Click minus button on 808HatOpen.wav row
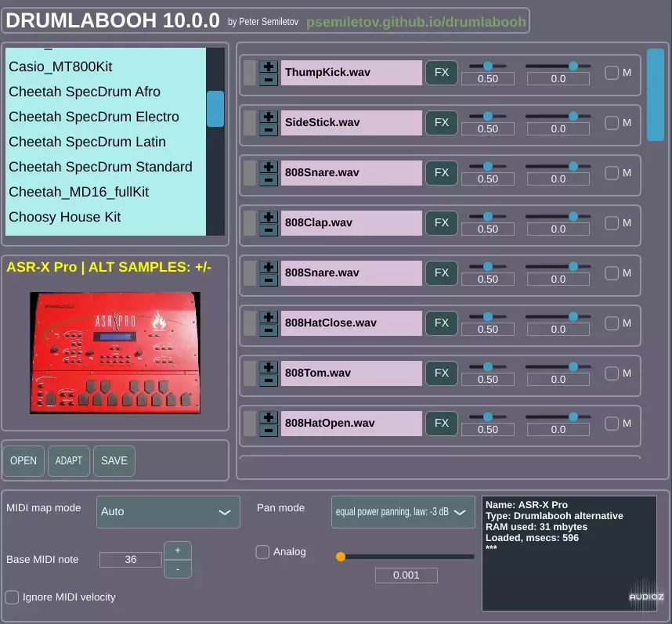The height and width of the screenshot is (624, 672). [269, 430]
